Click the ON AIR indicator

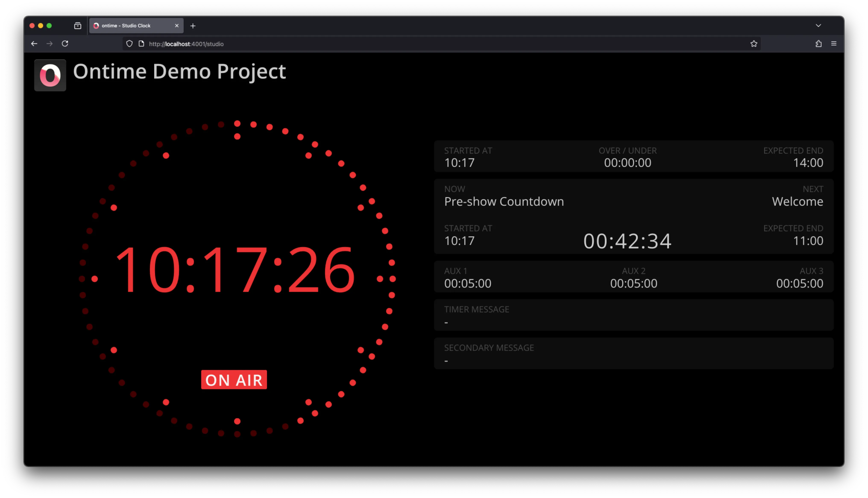[234, 380]
